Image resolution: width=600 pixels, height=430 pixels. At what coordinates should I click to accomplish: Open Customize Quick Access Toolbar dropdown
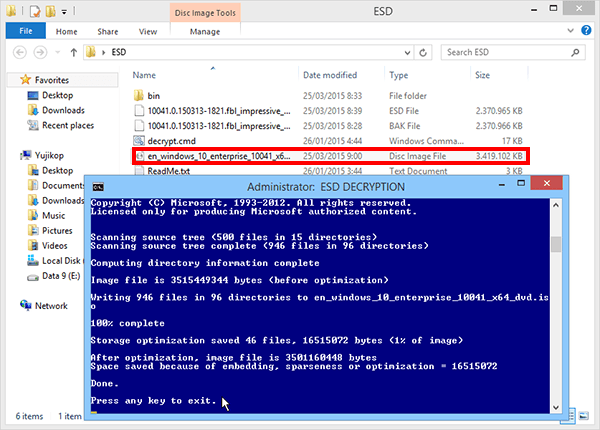(x=64, y=12)
